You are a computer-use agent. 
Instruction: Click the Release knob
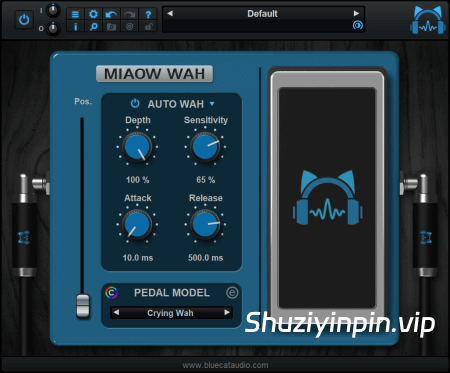[x=205, y=225]
